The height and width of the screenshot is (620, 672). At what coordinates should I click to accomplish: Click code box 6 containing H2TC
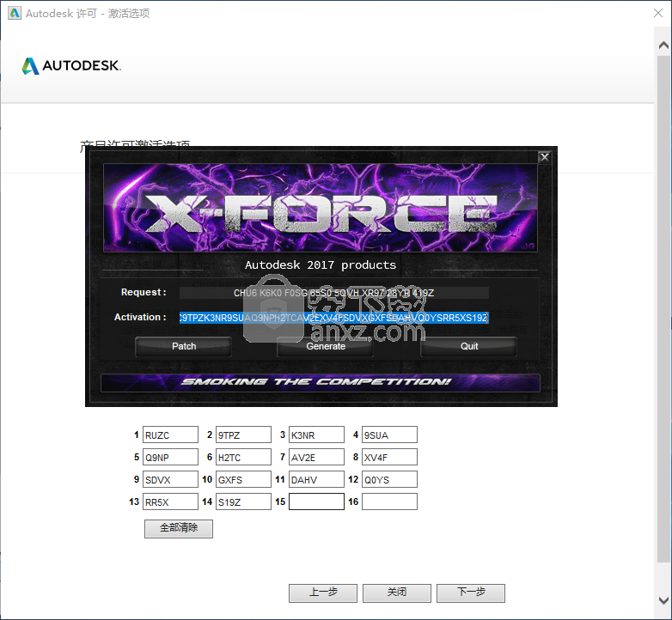(243, 457)
